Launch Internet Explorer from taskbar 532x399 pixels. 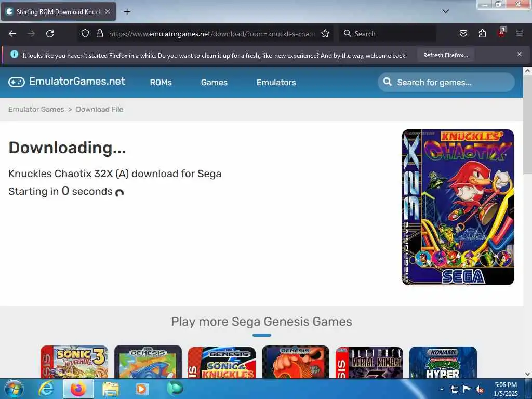[46, 389]
